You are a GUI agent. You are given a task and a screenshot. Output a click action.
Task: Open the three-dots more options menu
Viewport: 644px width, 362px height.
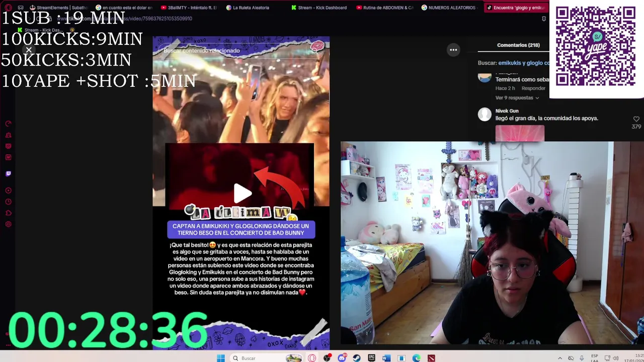[453, 50]
